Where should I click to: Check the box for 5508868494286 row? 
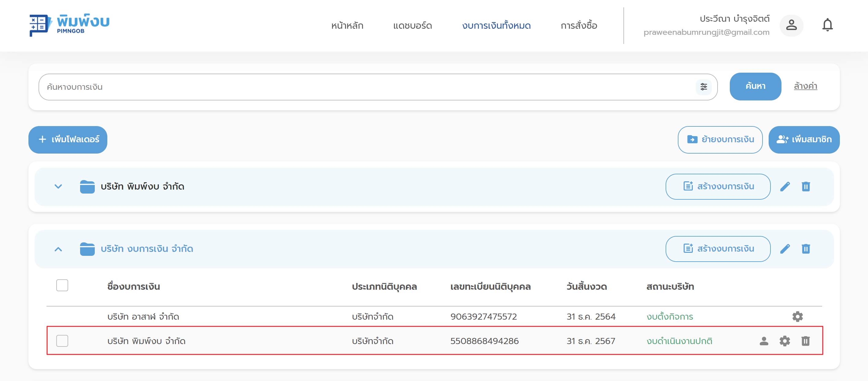pyautogui.click(x=62, y=341)
